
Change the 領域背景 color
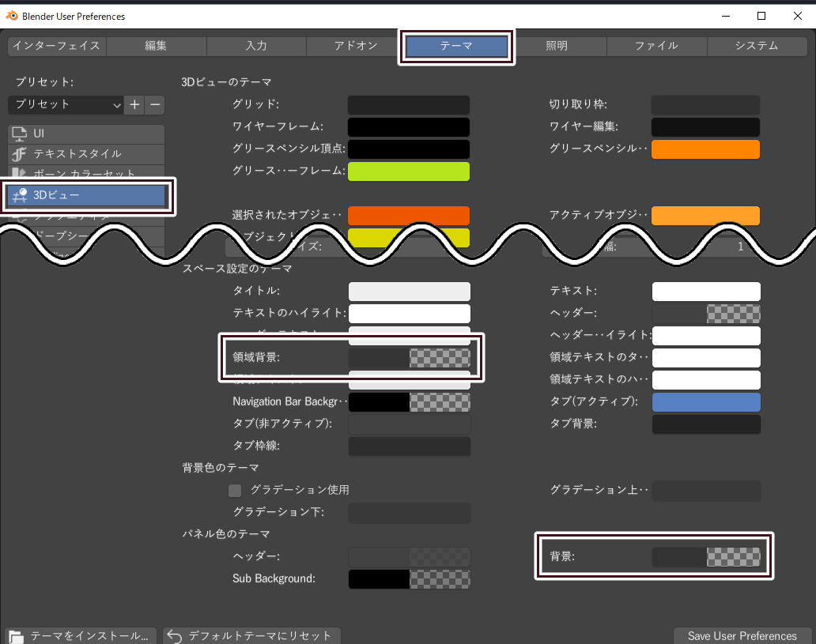pos(409,358)
